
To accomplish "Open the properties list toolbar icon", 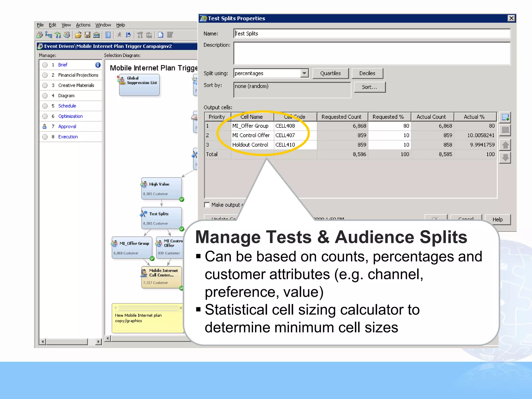I will pyautogui.click(x=108, y=35).
